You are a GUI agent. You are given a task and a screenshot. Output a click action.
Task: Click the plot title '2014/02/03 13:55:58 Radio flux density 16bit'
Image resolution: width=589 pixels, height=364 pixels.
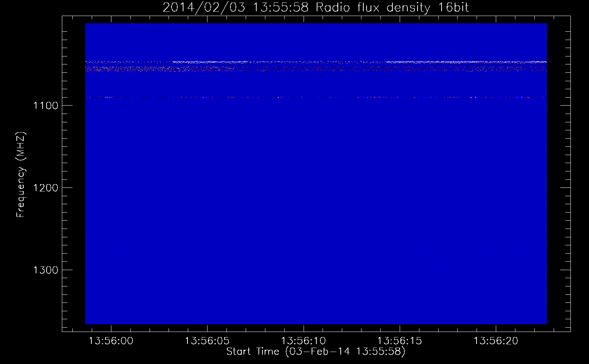pyautogui.click(x=316, y=7)
